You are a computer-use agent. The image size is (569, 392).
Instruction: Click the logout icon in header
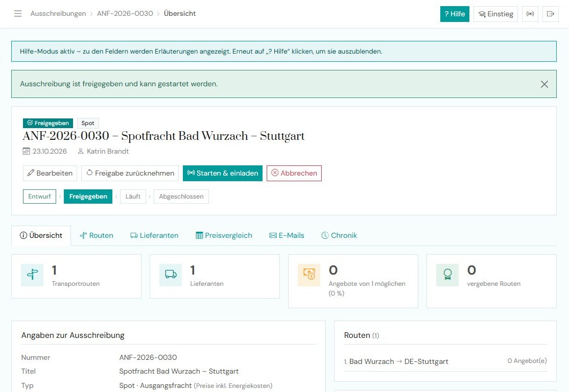click(551, 14)
